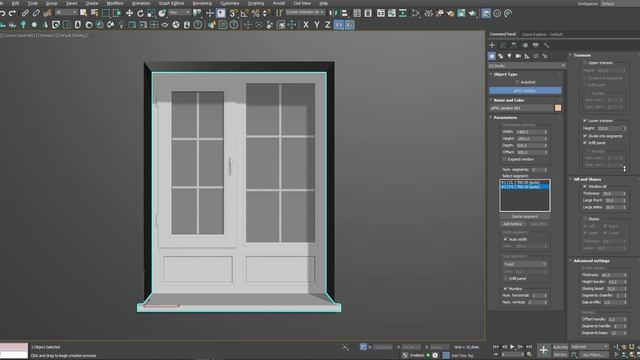This screenshot has width=640, height=360.
Task: Click the uPVC window object button
Action: pos(525,91)
